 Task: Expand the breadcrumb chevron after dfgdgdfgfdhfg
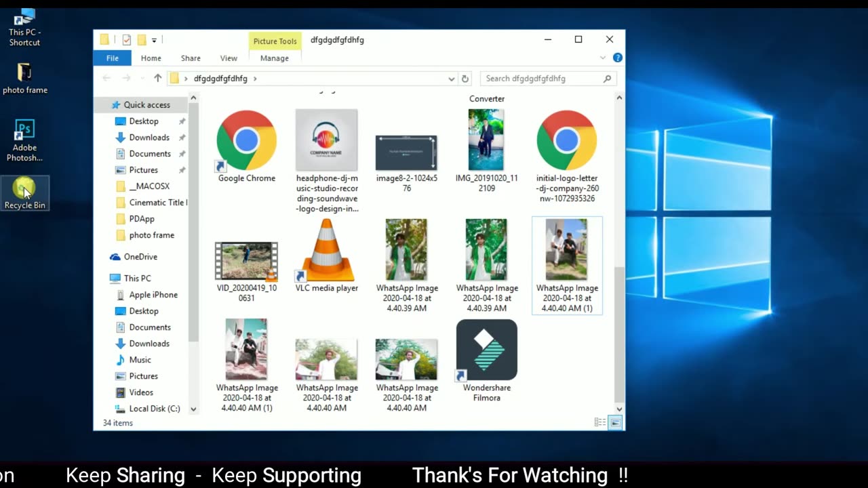(255, 79)
